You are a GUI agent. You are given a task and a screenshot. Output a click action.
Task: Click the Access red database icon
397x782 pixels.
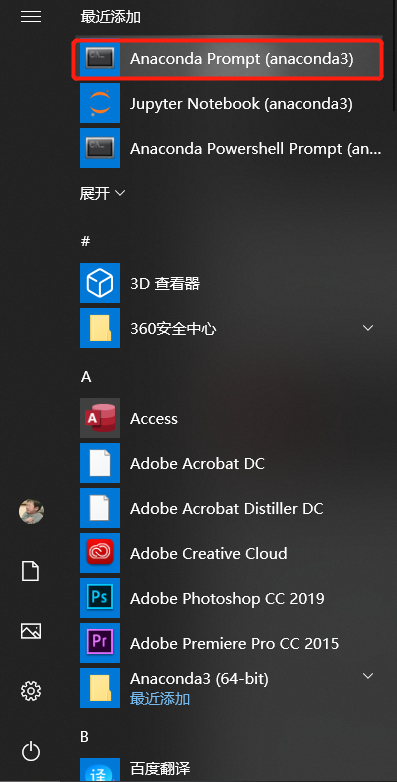(x=100, y=418)
